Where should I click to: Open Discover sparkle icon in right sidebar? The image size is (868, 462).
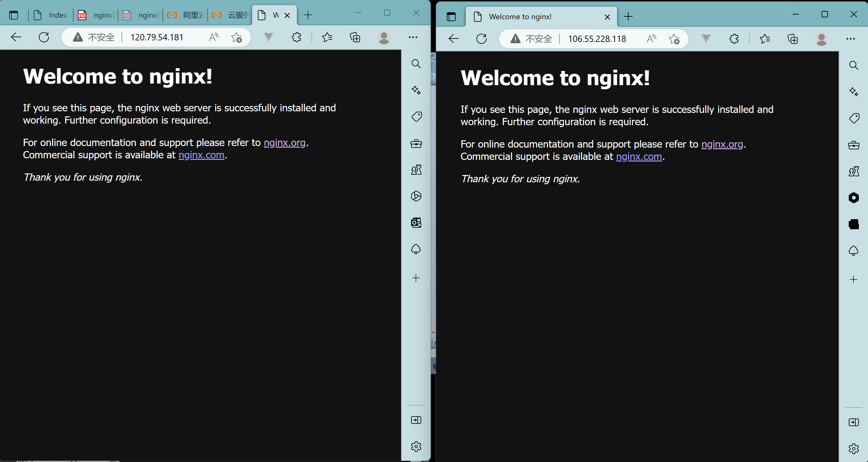853,91
